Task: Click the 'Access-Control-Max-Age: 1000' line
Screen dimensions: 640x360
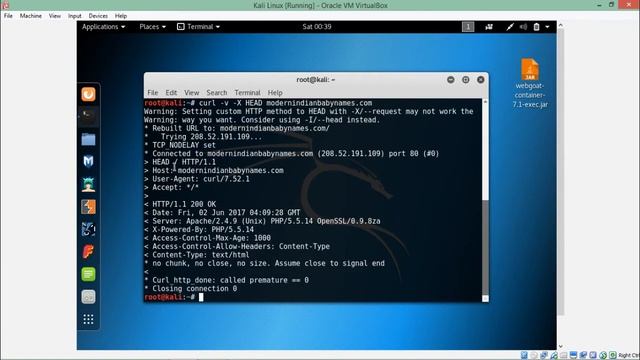Action: [x=207, y=238]
